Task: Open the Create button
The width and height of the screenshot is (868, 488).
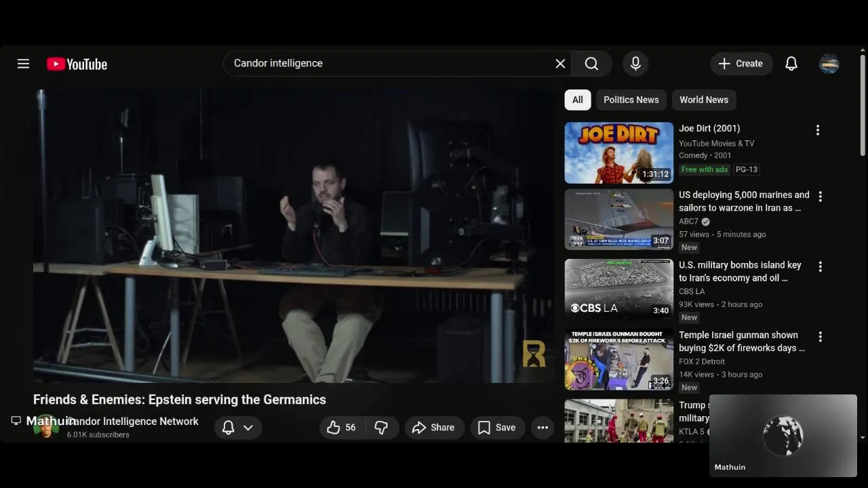Action: [741, 64]
